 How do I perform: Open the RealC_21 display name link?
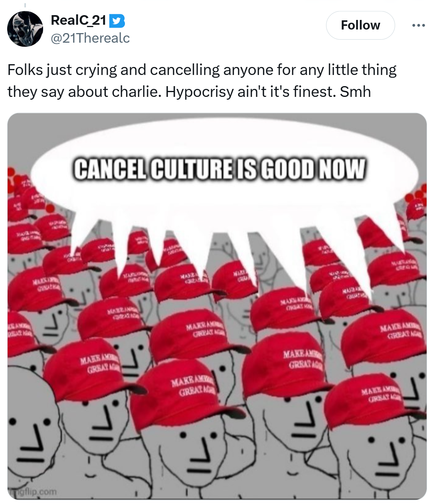tap(78, 20)
